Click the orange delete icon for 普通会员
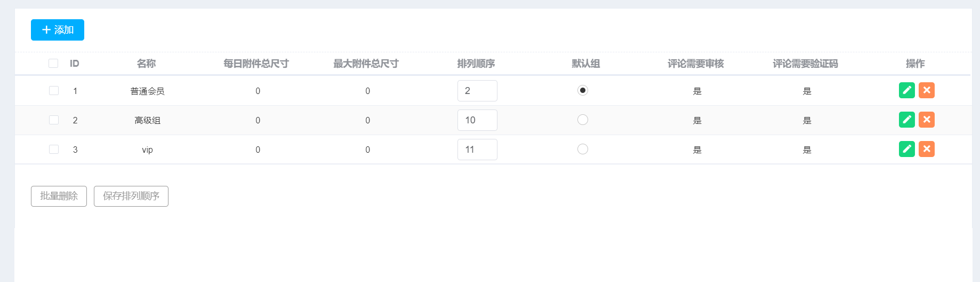 927,90
